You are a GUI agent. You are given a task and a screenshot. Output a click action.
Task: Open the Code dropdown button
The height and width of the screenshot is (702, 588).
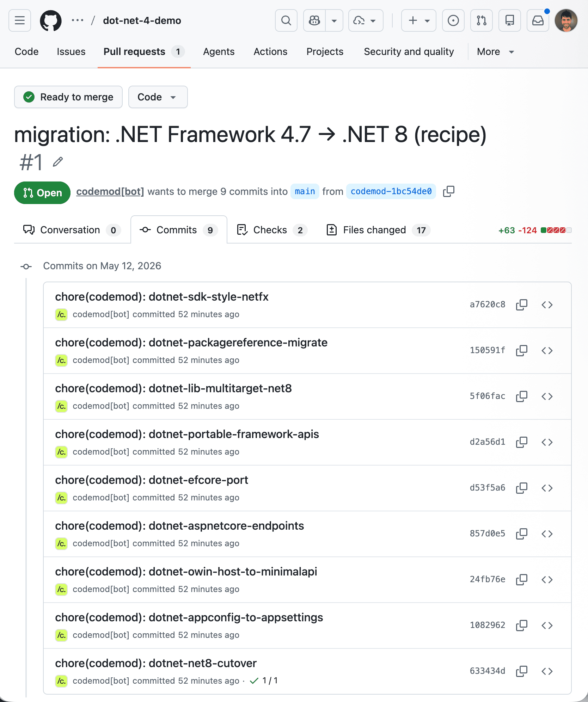click(158, 97)
